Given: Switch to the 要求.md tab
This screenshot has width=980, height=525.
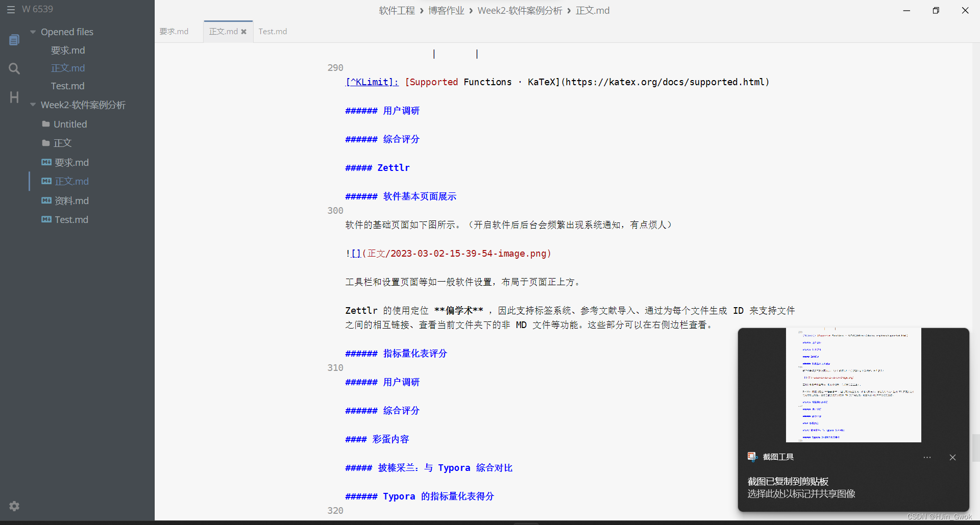Looking at the screenshot, I should [174, 32].
